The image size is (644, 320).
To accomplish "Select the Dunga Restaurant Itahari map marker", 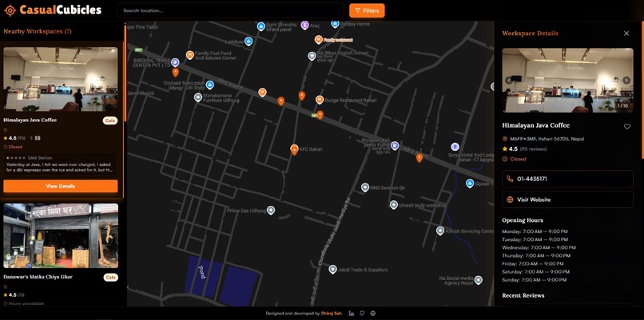I will point(320,100).
